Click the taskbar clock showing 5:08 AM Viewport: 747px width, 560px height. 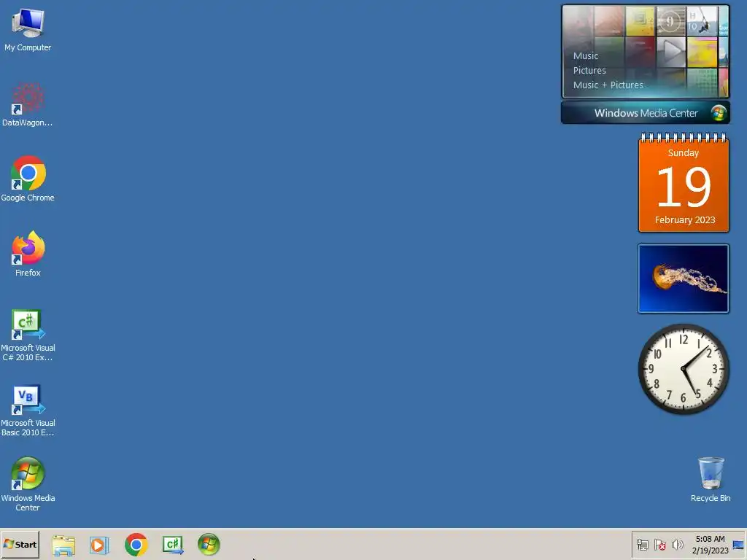click(710, 545)
